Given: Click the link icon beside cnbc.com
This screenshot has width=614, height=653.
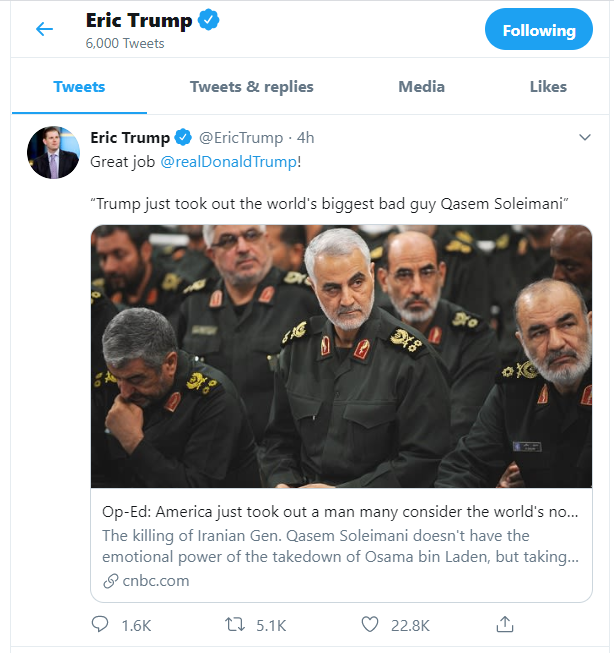Looking at the screenshot, I should coord(110,581).
